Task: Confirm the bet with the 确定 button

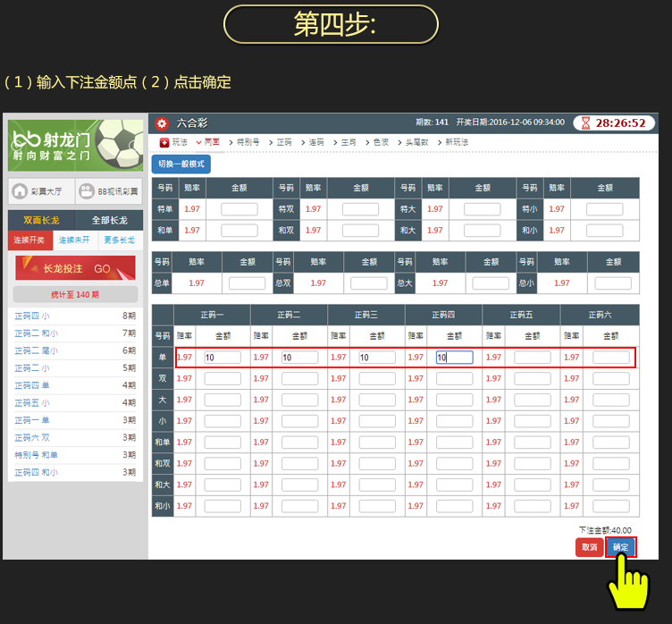Action: [620, 547]
